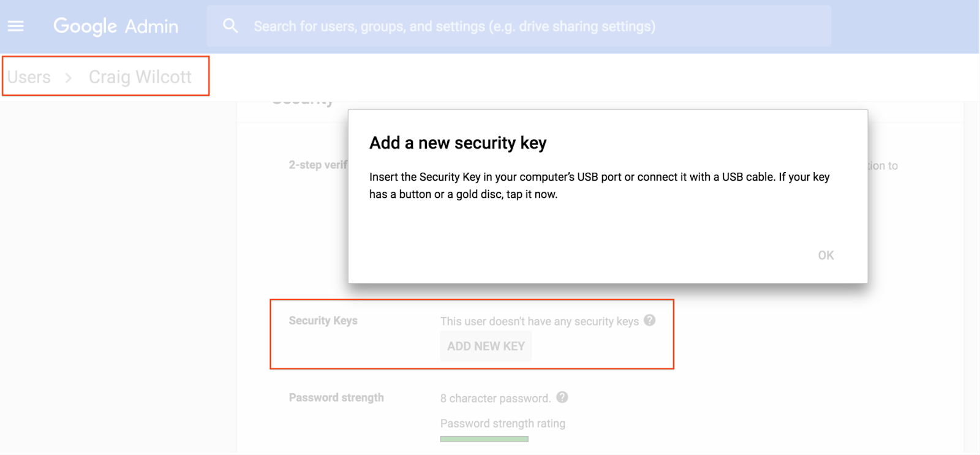Image resolution: width=980 pixels, height=455 pixels.
Task: Go to Users in the breadcrumb
Action: tap(29, 77)
